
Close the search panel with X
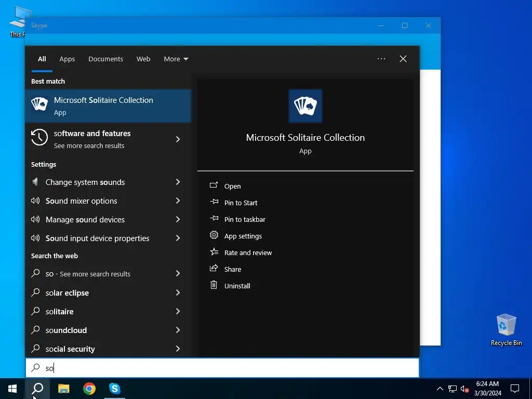[x=403, y=59]
